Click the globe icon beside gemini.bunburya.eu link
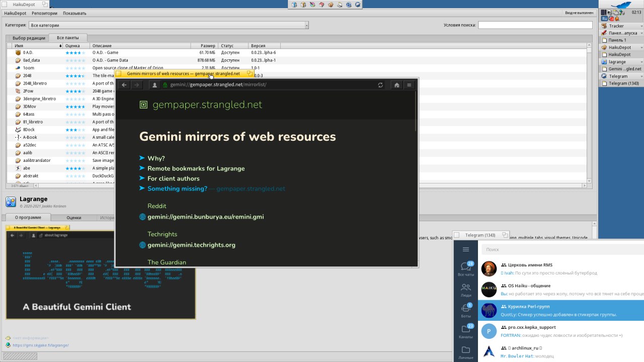The image size is (644, 362). (142, 217)
